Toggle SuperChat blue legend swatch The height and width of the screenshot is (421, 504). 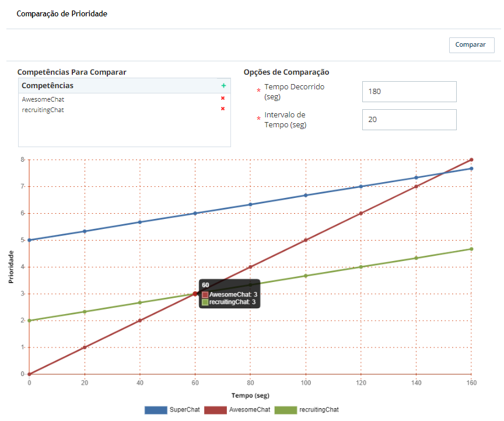(x=156, y=410)
